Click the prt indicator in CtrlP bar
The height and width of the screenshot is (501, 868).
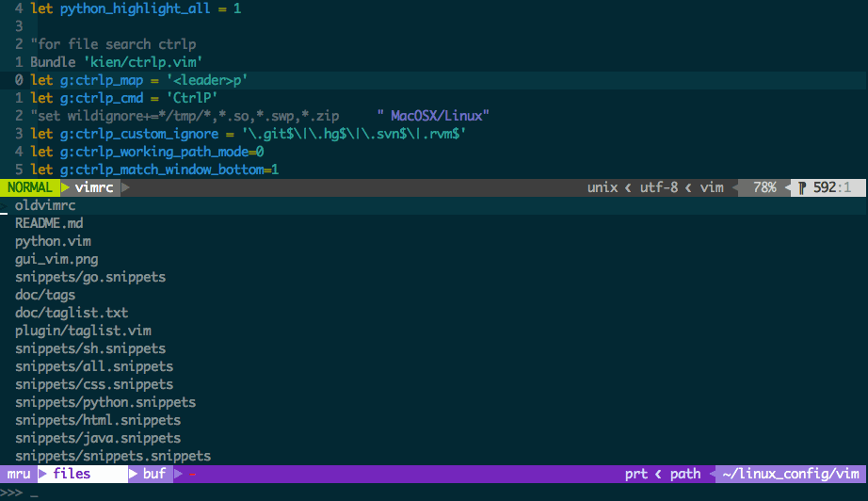(635, 474)
